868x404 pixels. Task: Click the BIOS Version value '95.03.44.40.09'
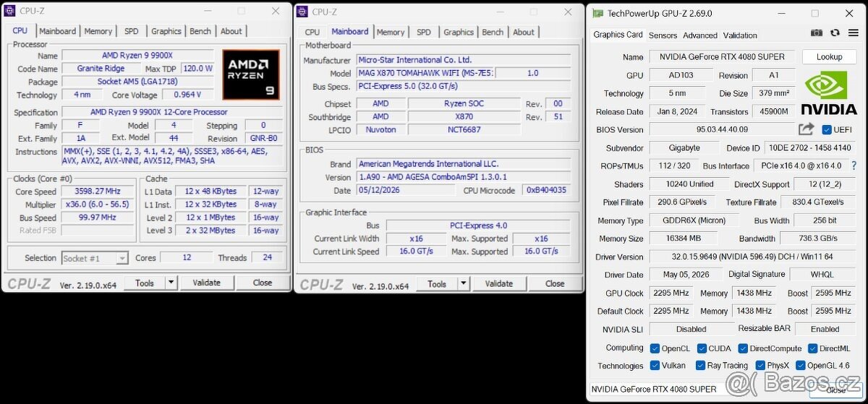723,129
